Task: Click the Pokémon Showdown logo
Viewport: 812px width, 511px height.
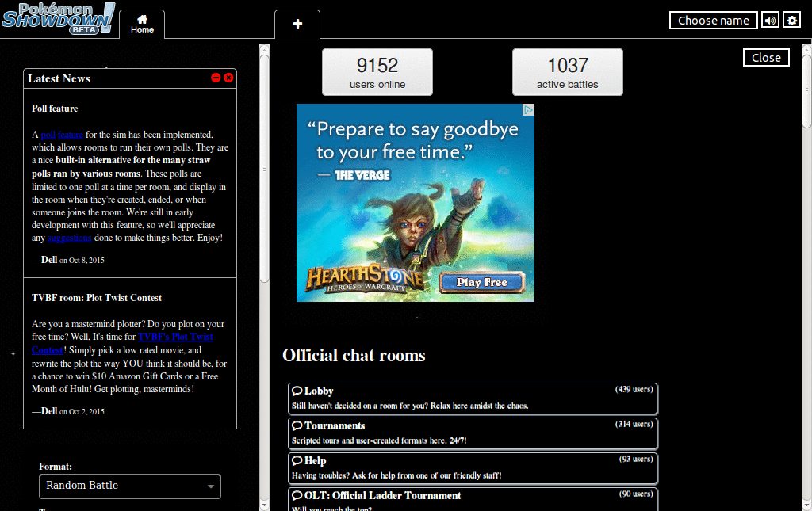Action: (x=59, y=19)
